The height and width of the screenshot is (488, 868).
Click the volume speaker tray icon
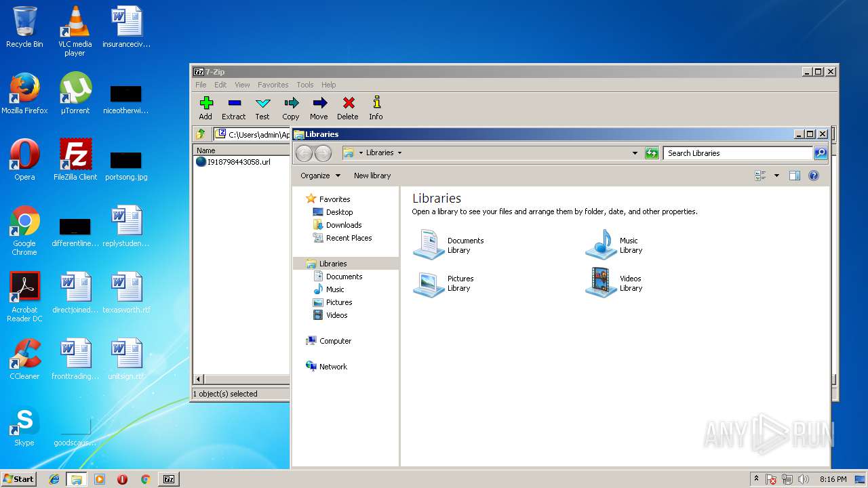804,479
